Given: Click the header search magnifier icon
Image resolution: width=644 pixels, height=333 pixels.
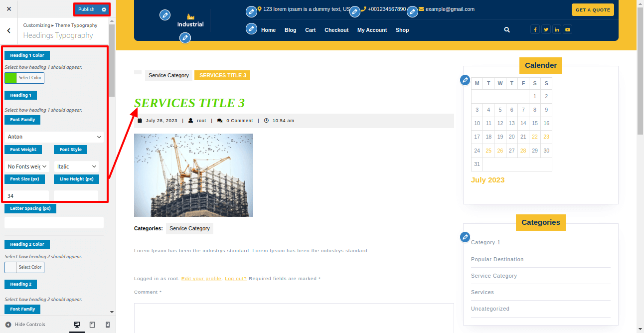Looking at the screenshot, I should 507,30.
